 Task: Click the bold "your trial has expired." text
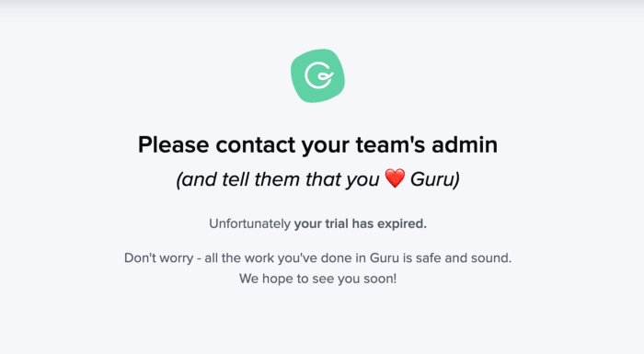point(361,223)
